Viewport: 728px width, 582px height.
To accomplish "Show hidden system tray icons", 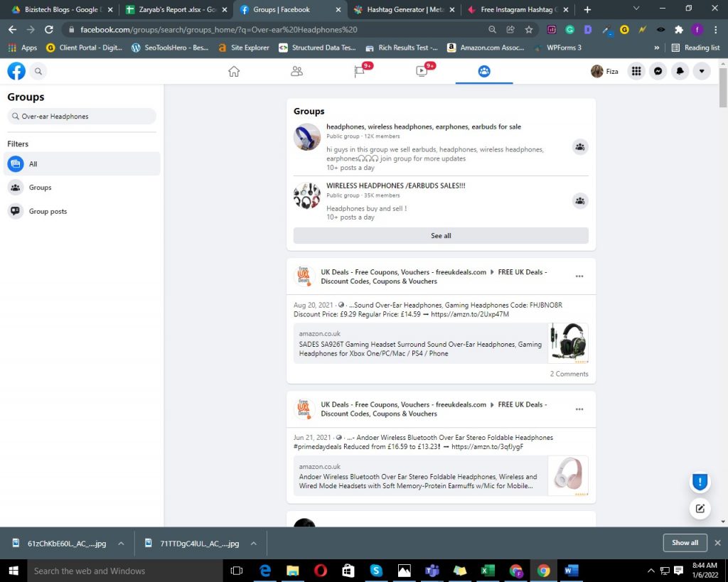I will 651,571.
